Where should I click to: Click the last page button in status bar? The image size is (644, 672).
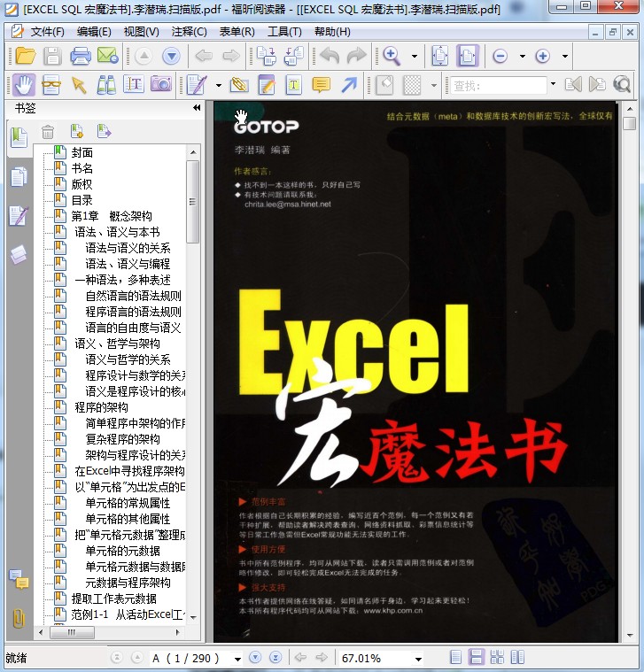[x=275, y=657]
